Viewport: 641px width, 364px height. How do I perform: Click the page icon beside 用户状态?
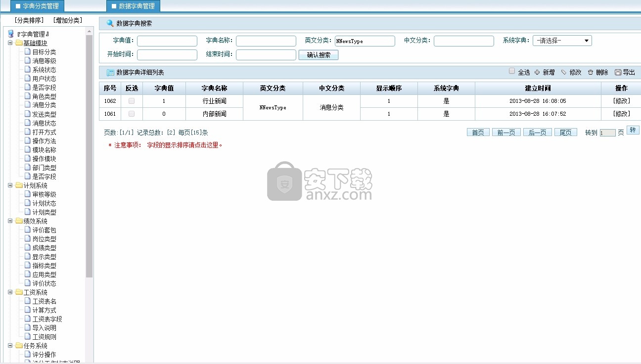click(x=28, y=78)
